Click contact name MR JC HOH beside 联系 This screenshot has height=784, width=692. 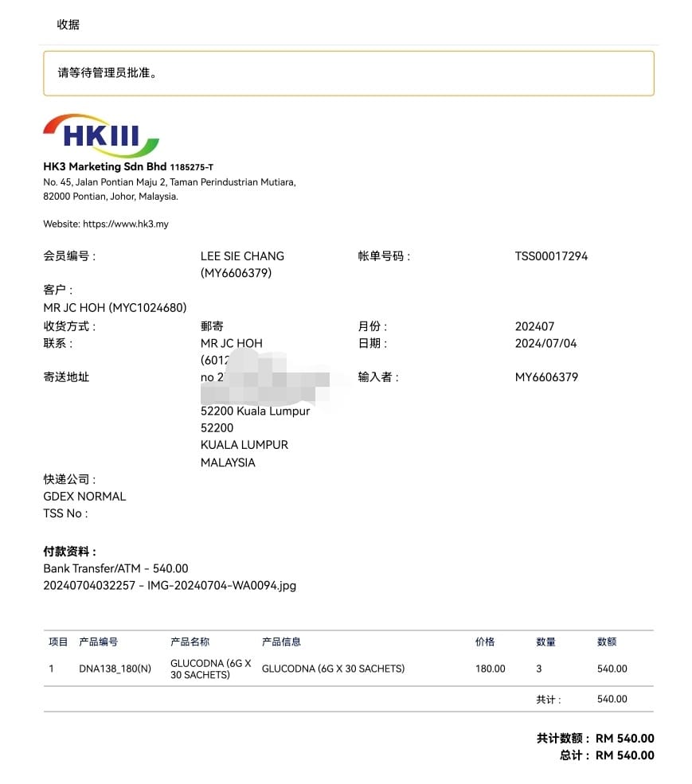pos(231,344)
